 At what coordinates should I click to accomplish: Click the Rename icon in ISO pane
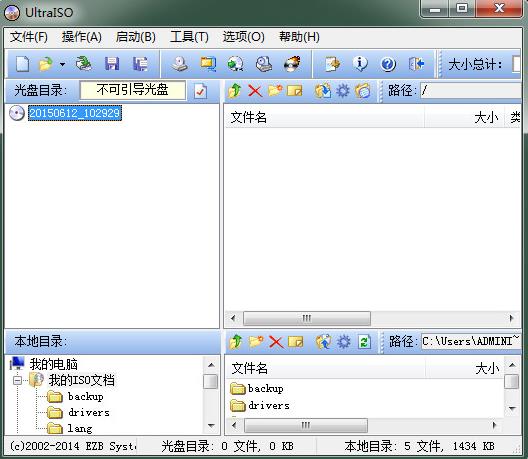click(295, 91)
